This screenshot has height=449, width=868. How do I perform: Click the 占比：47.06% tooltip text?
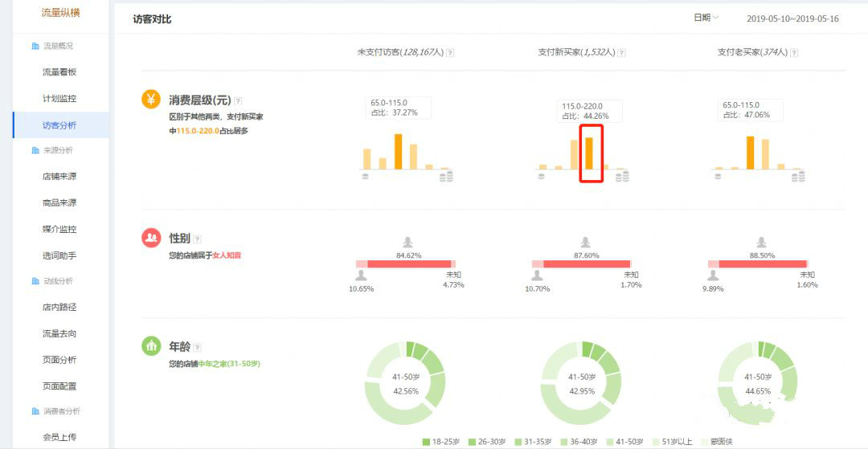coord(746,115)
